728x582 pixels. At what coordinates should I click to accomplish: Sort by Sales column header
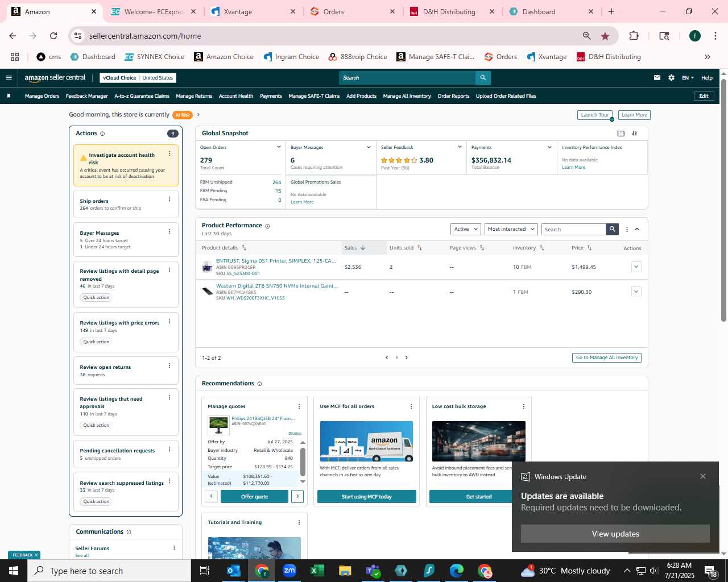click(x=355, y=248)
